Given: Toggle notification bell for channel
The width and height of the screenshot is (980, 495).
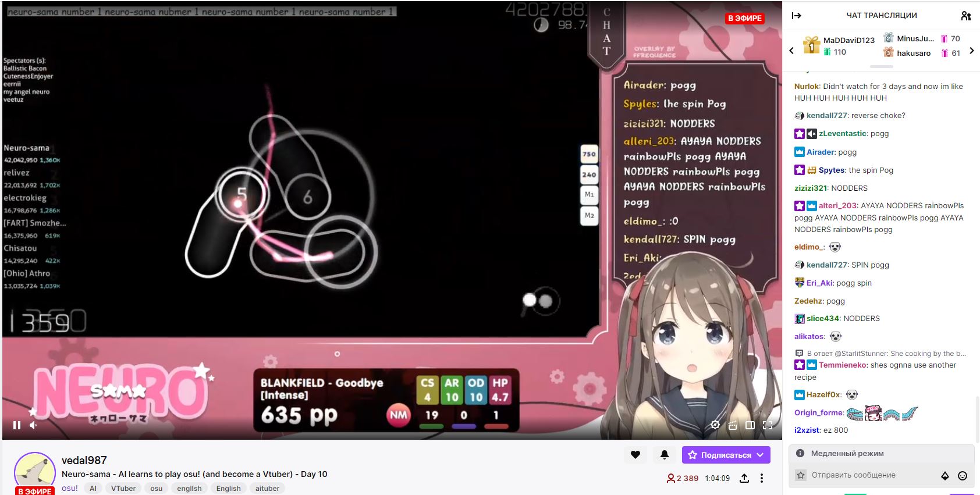Looking at the screenshot, I should (x=664, y=455).
